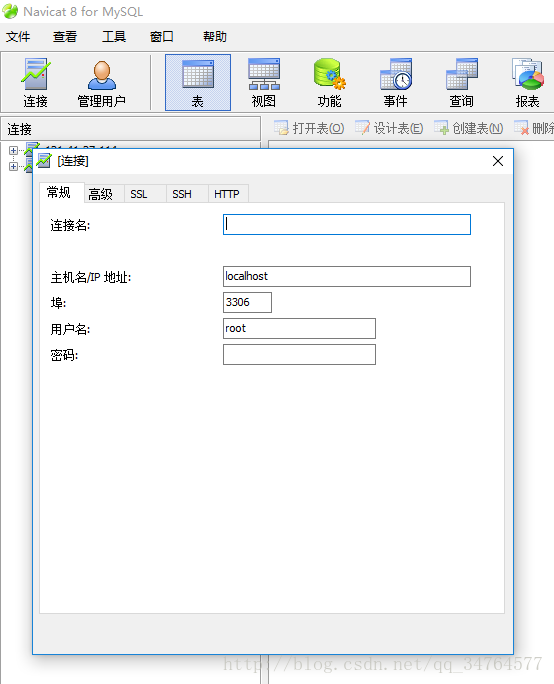Click the host name field containing localhost
The height and width of the screenshot is (684, 554).
click(x=347, y=277)
